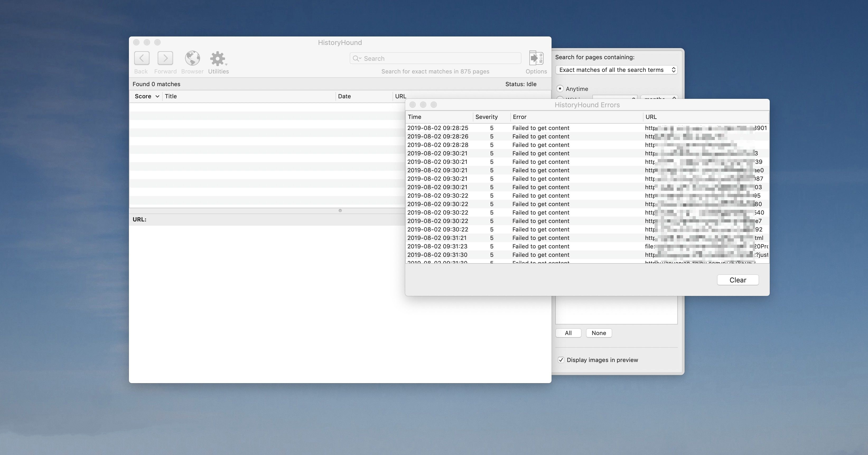
Task: Click the 'Found 0 matches' status text
Action: point(156,84)
